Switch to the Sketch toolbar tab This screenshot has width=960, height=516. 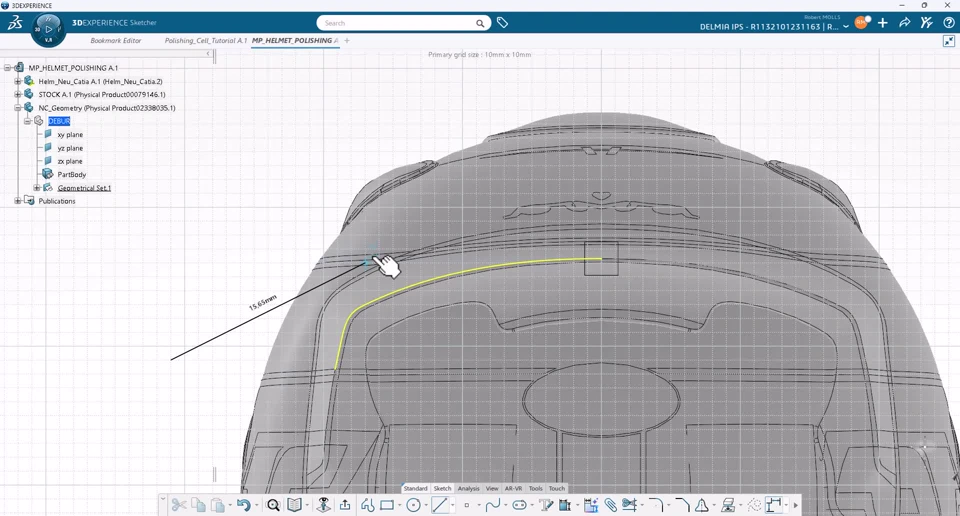click(442, 488)
